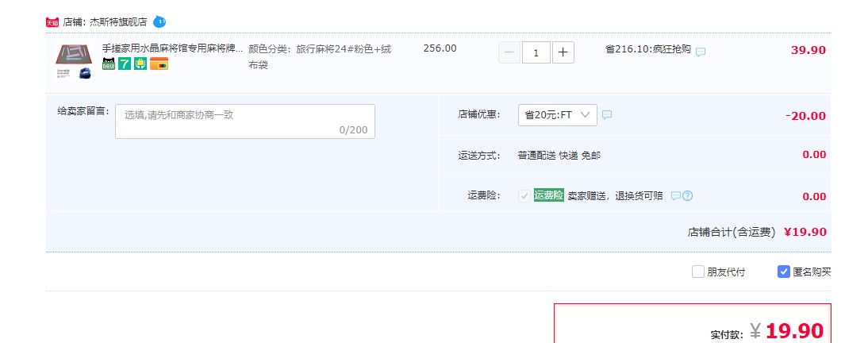Viewport: 868px width, 343px height.
Task: Click the question mark help icon for 运费险
Action: point(688,195)
